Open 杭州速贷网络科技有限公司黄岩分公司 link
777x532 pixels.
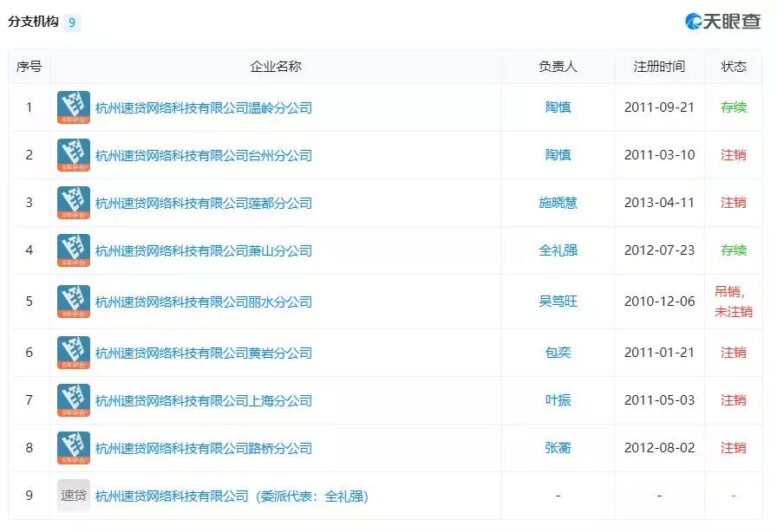tap(204, 354)
